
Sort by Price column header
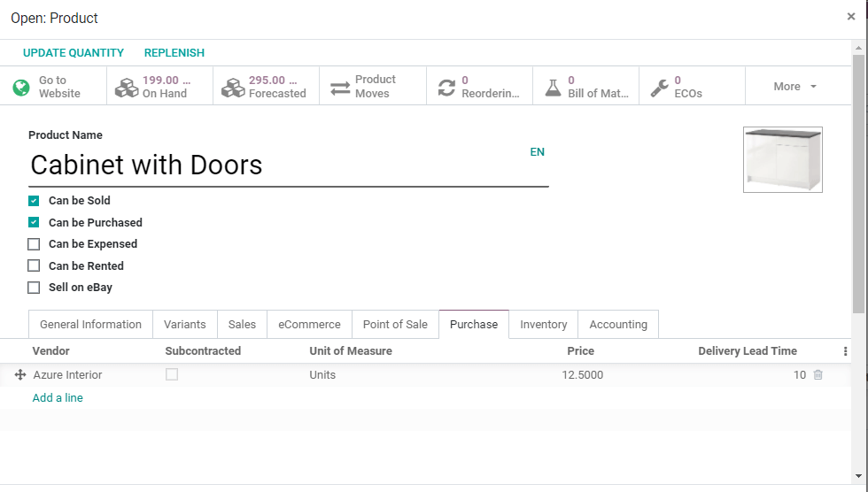point(581,351)
